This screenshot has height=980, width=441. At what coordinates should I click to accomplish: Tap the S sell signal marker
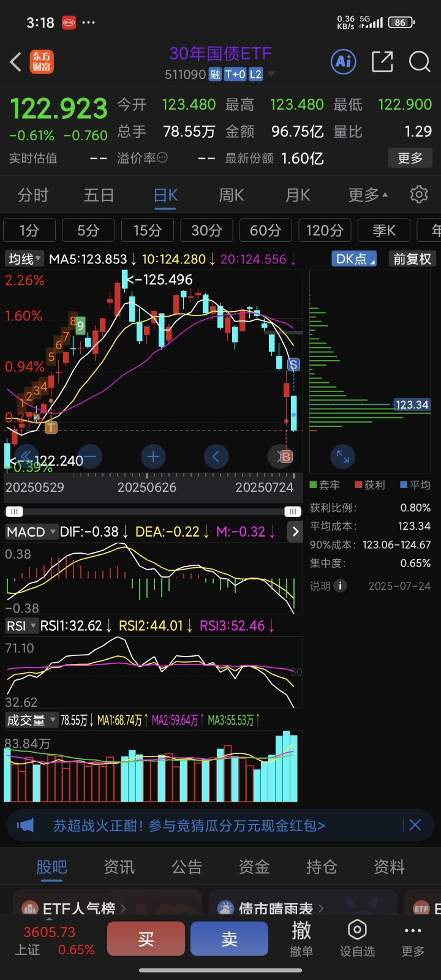(x=293, y=365)
